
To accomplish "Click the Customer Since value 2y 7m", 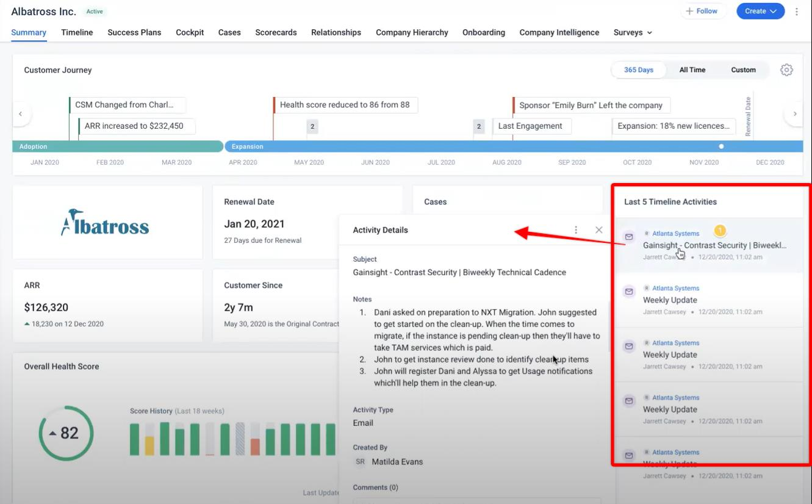I will click(x=239, y=308).
